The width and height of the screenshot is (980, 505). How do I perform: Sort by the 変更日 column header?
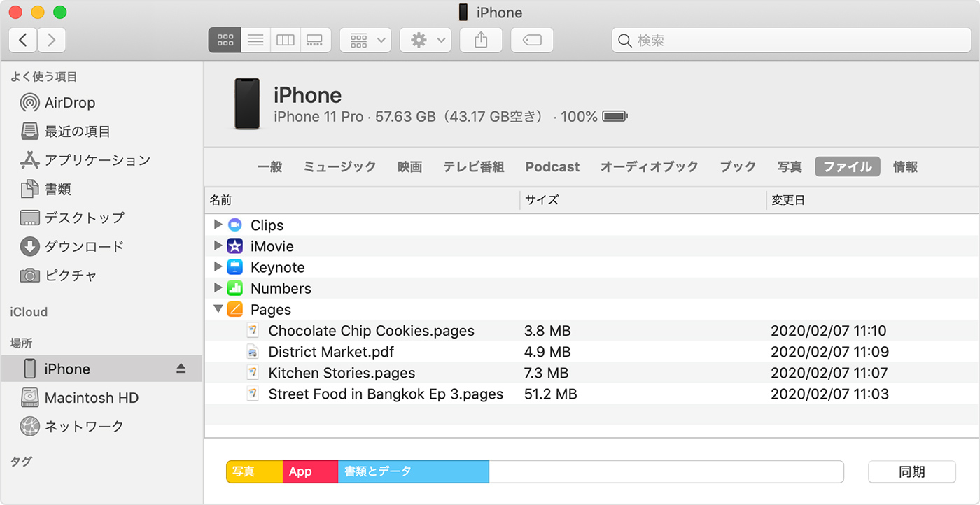tap(872, 200)
